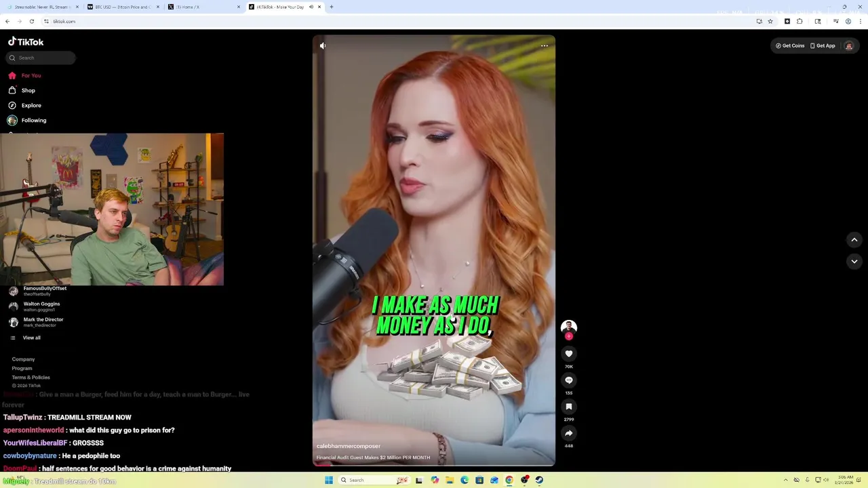Click the Get App button

(823, 45)
